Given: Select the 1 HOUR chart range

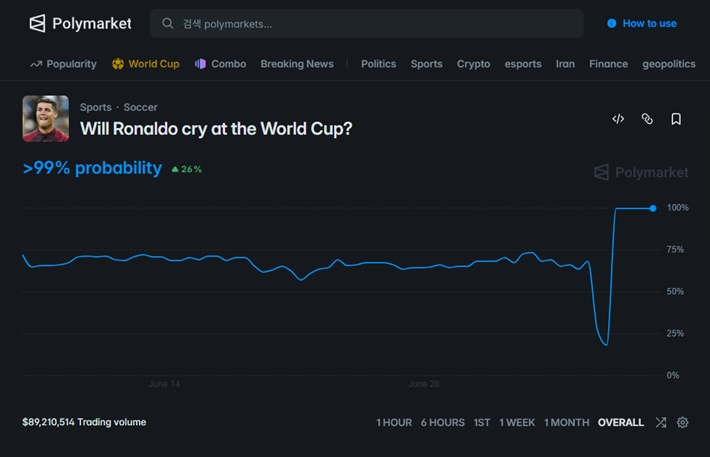Looking at the screenshot, I should (x=394, y=422).
